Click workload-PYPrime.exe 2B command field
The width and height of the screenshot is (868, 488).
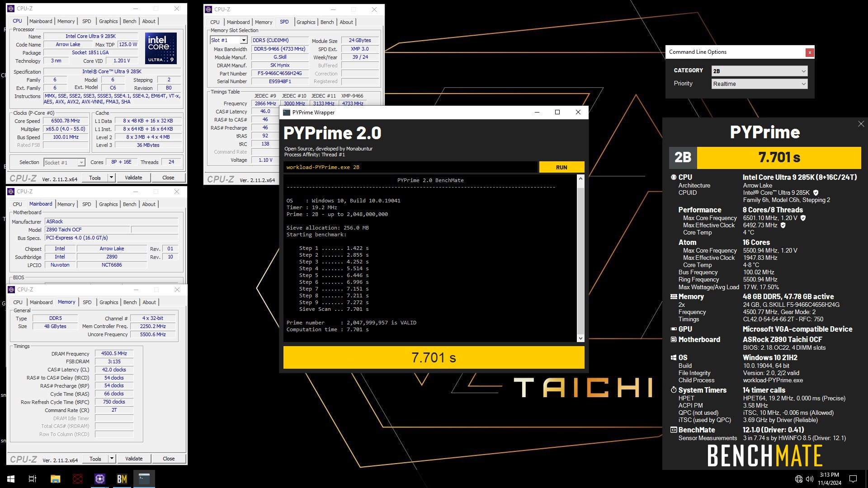pyautogui.click(x=410, y=167)
